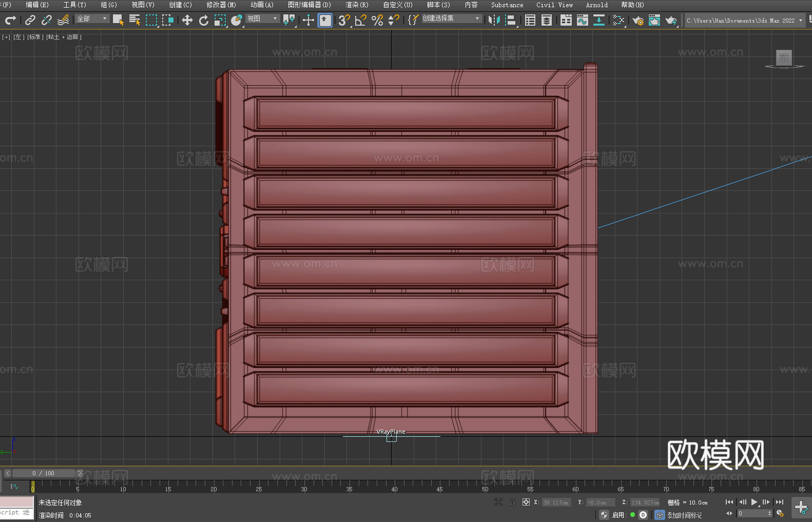Toggle the 3D Snaps button
The width and height of the screenshot is (812, 522).
[x=344, y=20]
